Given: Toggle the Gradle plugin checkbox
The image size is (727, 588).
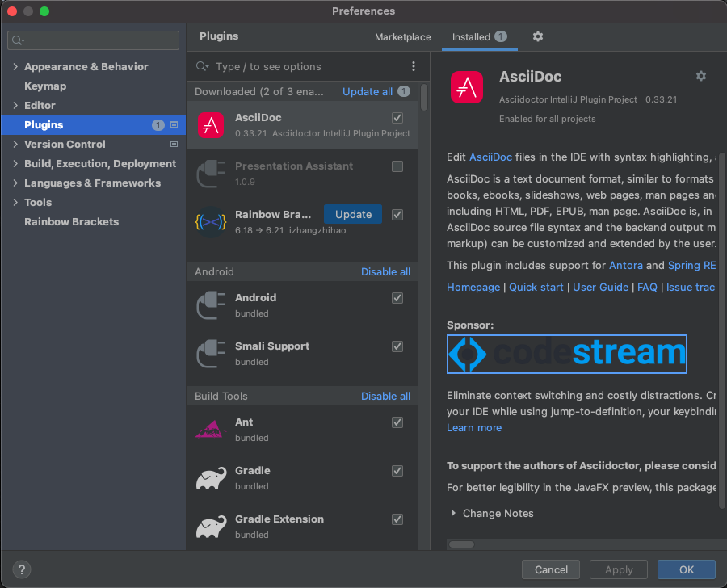Looking at the screenshot, I should [397, 471].
